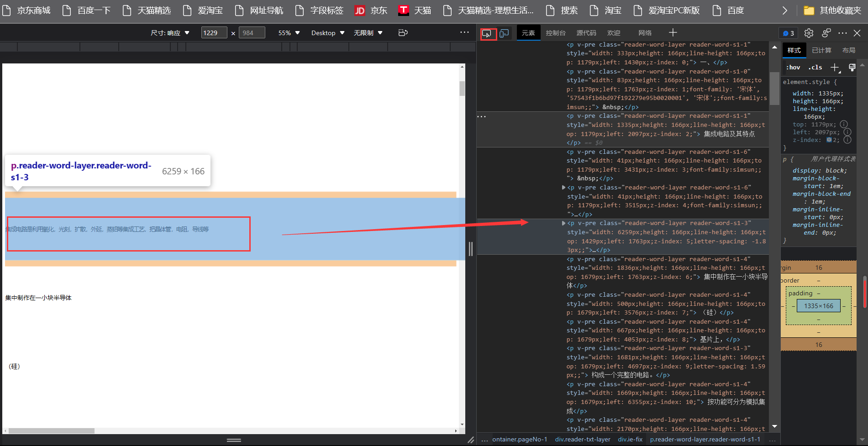Image resolution: width=868 pixels, height=446 pixels.
Task: Activate the inspect element picker icon
Action: pos(487,33)
